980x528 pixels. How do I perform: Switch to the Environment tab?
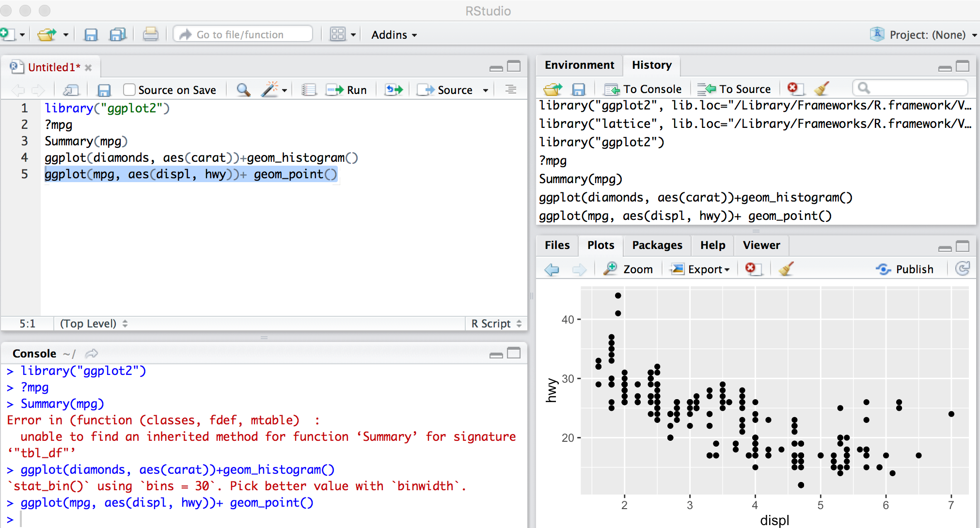(x=579, y=65)
